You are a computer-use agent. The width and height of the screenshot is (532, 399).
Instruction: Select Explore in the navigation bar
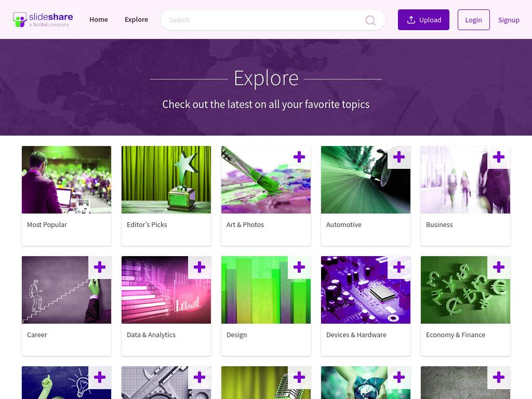(x=137, y=20)
